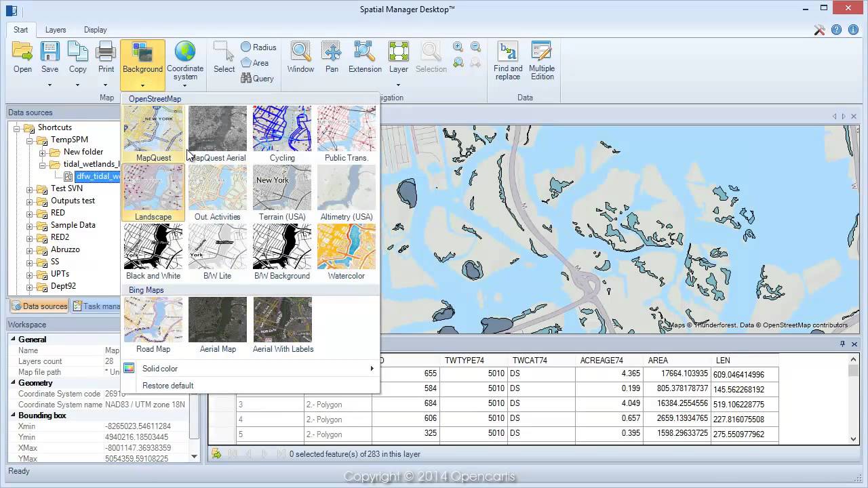Open the help question mark icon
Screen dimensions: 868x488
click(x=836, y=30)
